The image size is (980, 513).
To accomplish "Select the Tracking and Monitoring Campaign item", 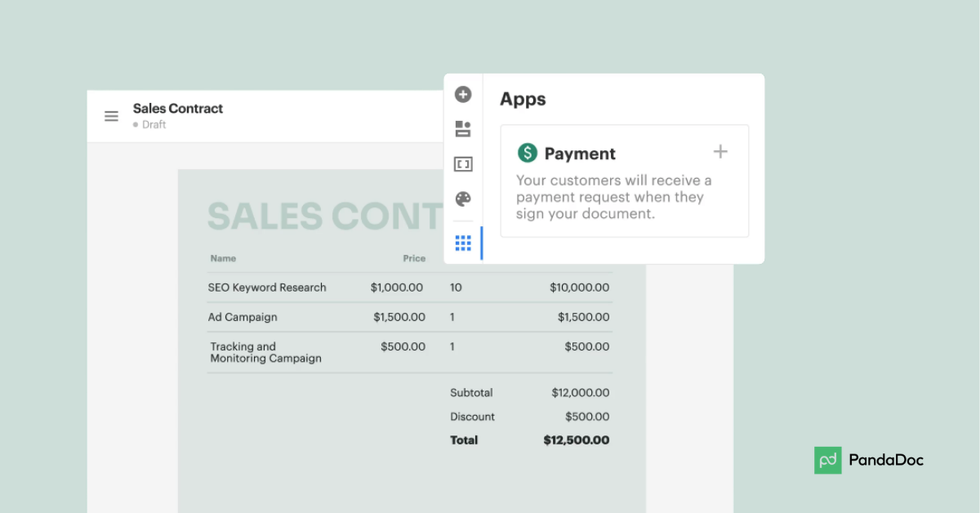I will (265, 352).
